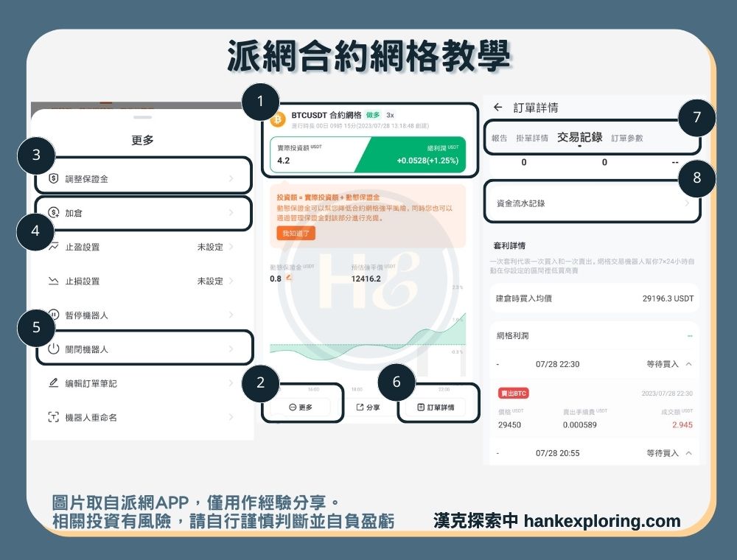Open 機器人重命名 menu entry

142,417
